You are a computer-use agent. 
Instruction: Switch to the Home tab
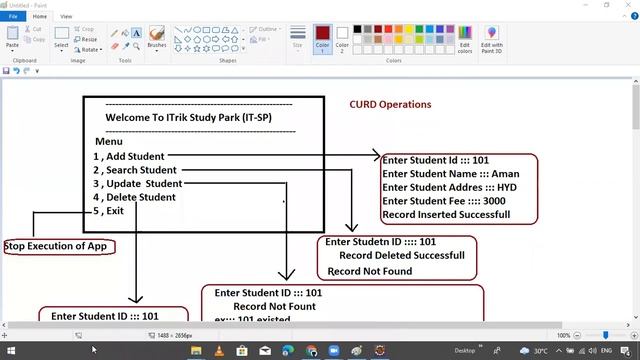click(40, 16)
